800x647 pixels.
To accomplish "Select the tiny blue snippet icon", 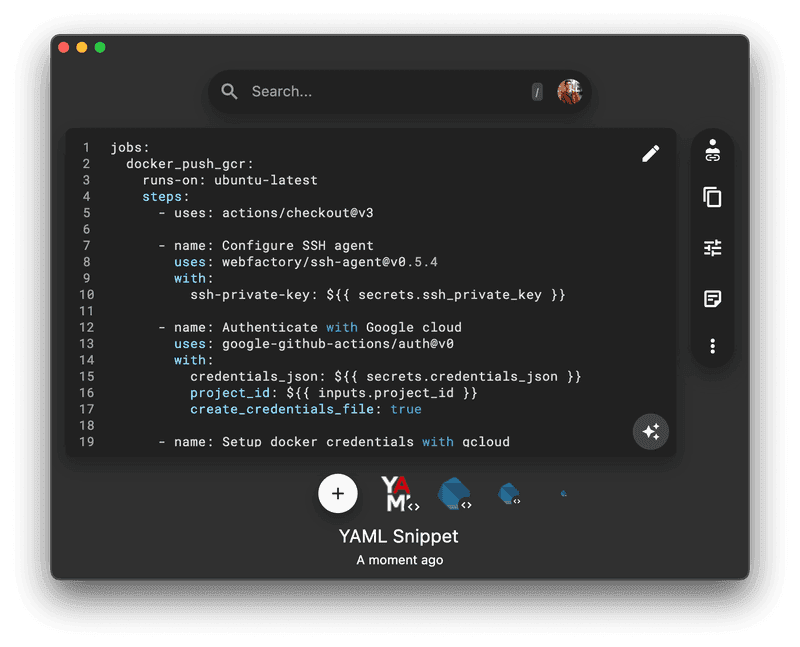I will point(563,493).
